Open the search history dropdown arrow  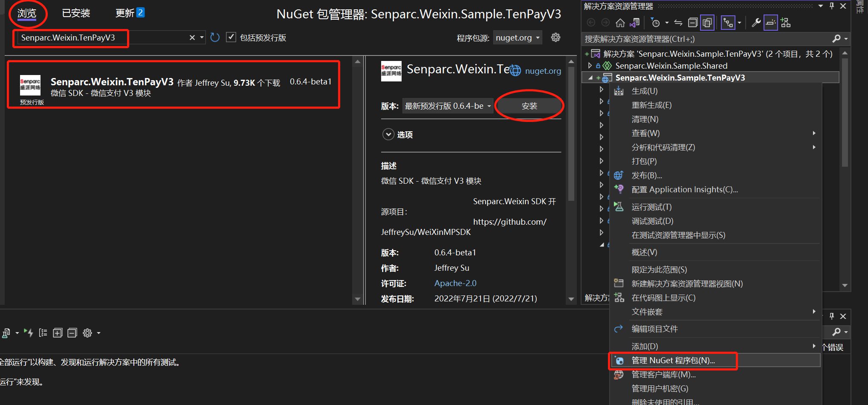coord(202,38)
